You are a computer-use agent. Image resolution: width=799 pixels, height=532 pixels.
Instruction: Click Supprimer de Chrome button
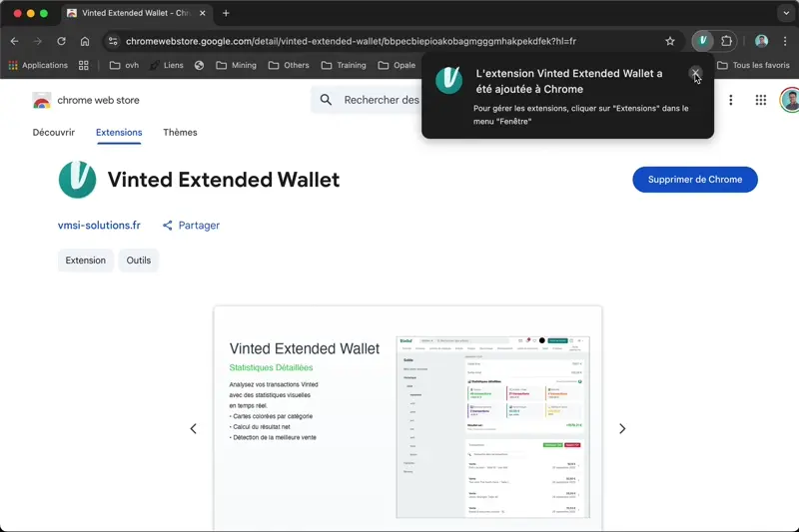[695, 180]
